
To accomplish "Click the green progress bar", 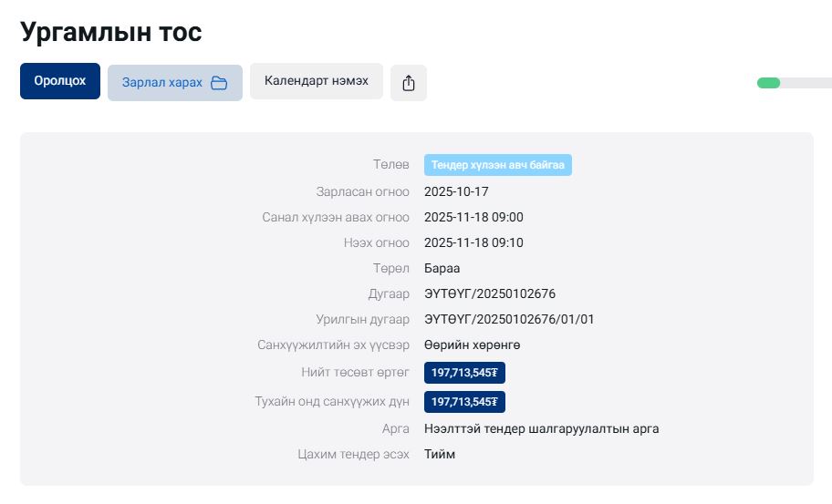I will tap(768, 83).
